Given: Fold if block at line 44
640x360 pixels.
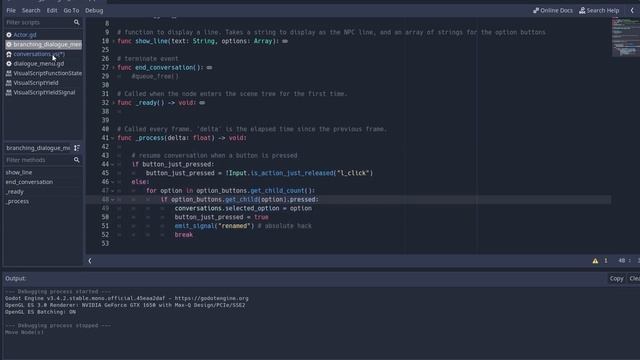Looking at the screenshot, I should (113, 164).
